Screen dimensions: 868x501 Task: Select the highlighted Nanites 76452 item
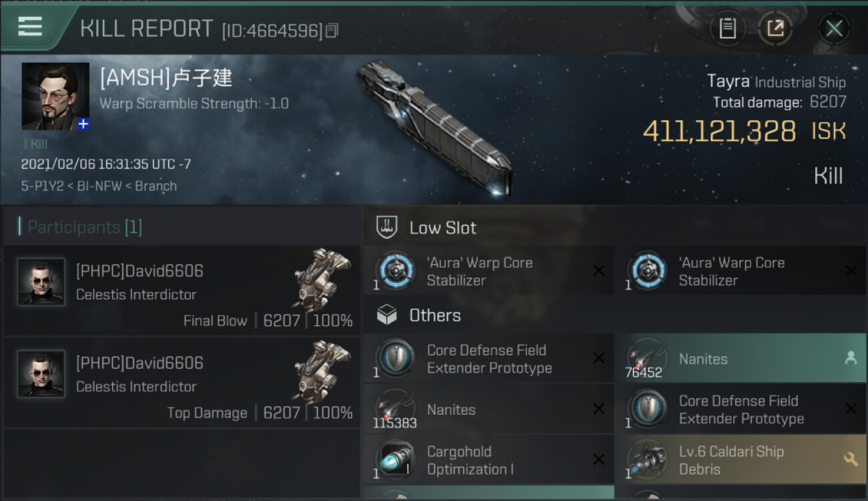point(740,358)
